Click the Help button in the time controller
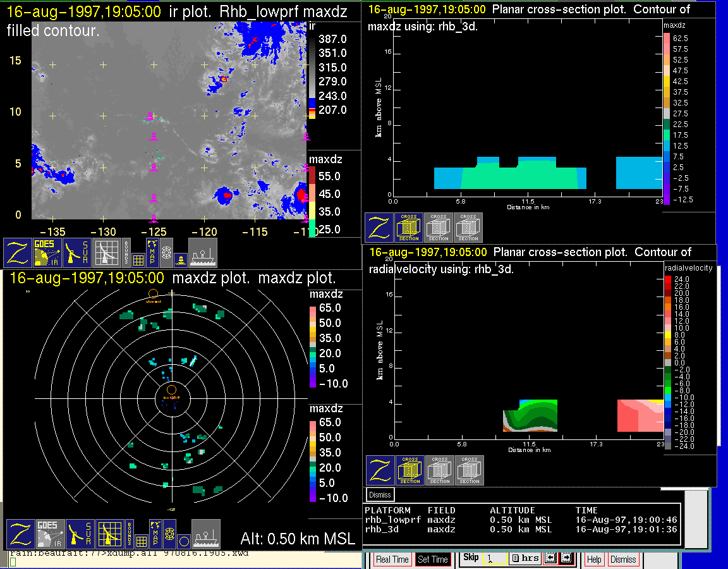 594,560
